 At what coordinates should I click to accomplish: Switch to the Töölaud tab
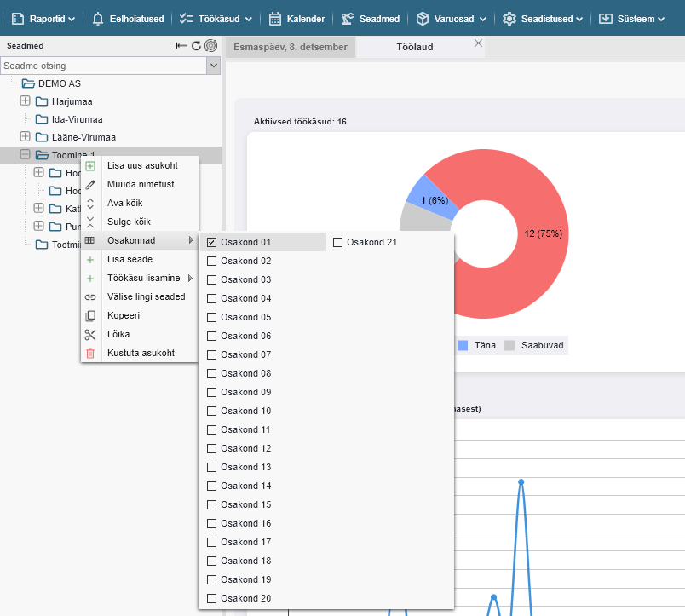pyautogui.click(x=415, y=47)
